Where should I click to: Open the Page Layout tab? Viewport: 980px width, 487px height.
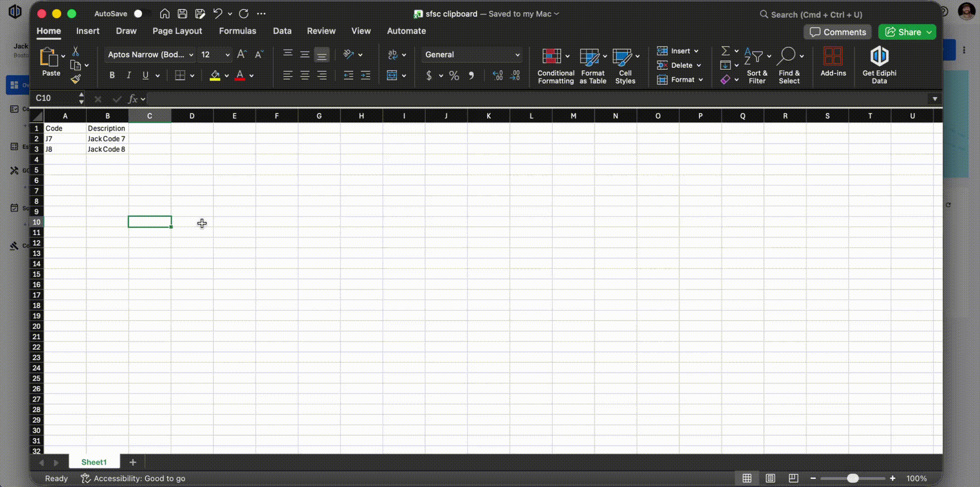pos(177,31)
